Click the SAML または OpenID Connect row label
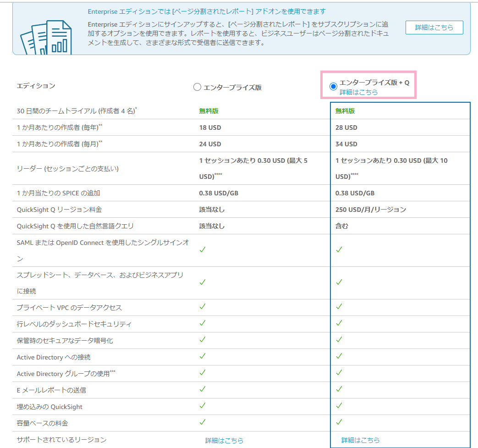 tap(103, 250)
